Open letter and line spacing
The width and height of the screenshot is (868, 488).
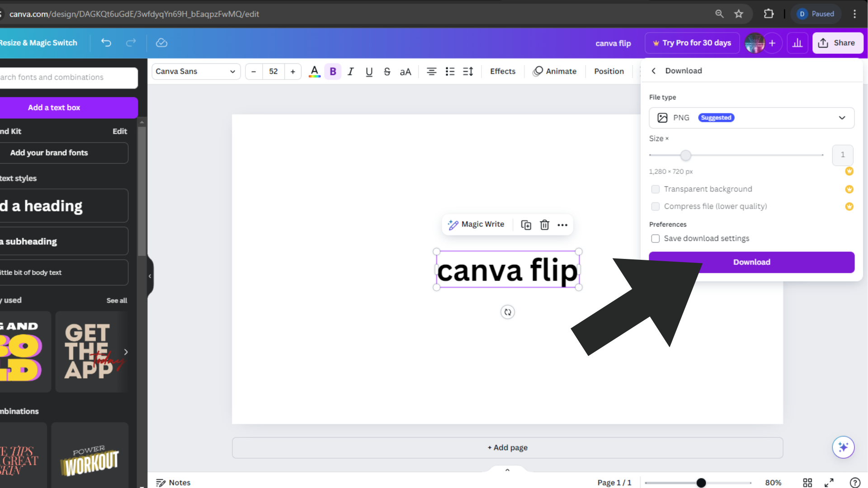[x=468, y=71]
